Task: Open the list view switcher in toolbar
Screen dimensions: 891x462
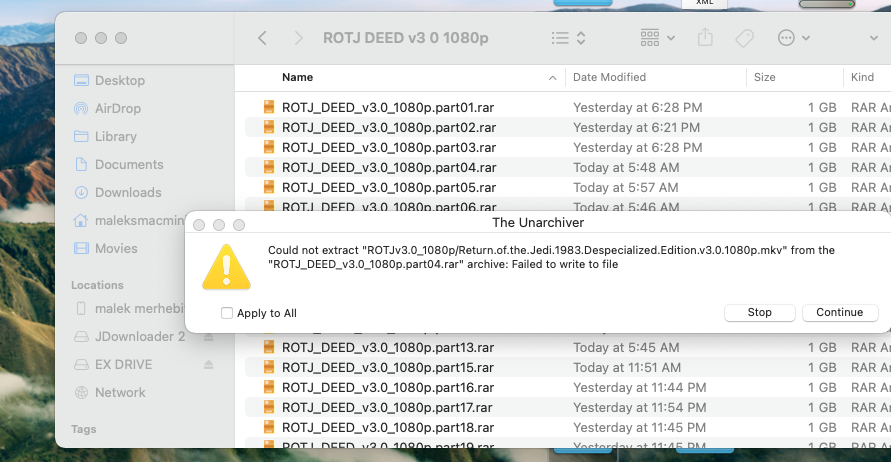Action: pos(568,38)
